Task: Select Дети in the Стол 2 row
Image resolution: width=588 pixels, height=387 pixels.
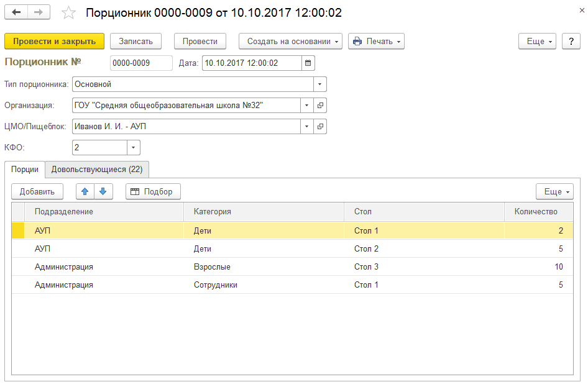Action: [264, 248]
